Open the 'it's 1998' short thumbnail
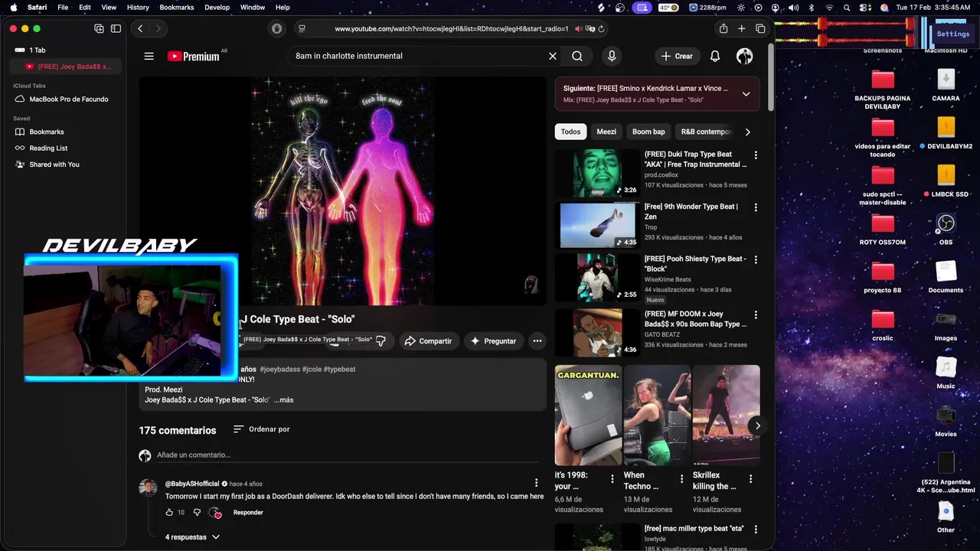This screenshot has width=980, height=551. point(588,415)
